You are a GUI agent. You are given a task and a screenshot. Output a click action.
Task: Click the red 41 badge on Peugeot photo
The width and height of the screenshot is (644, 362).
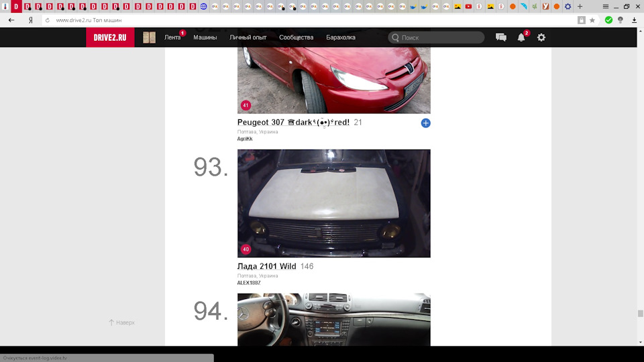246,105
